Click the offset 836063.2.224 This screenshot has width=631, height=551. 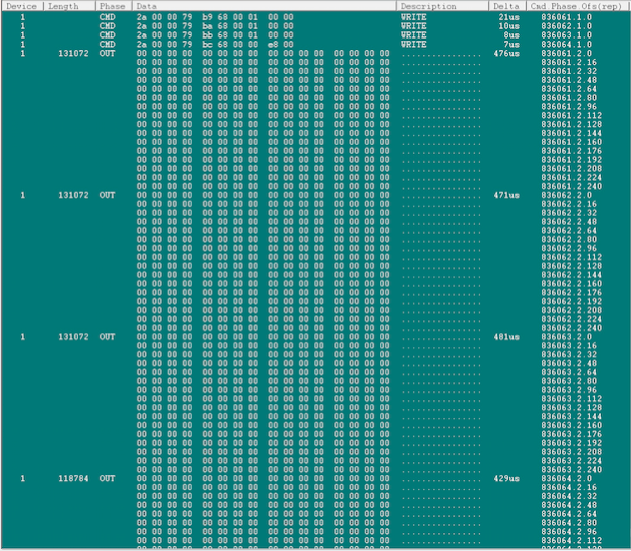(x=571, y=460)
